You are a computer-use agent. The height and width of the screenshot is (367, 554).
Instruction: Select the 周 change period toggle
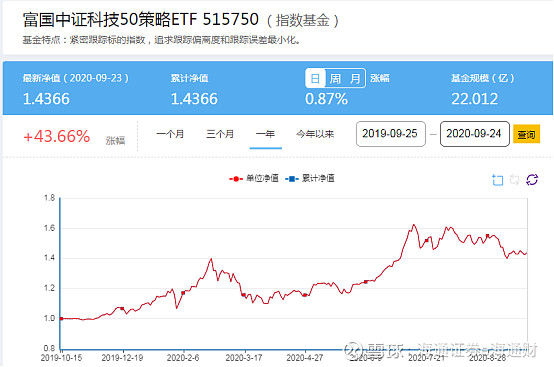(x=335, y=78)
